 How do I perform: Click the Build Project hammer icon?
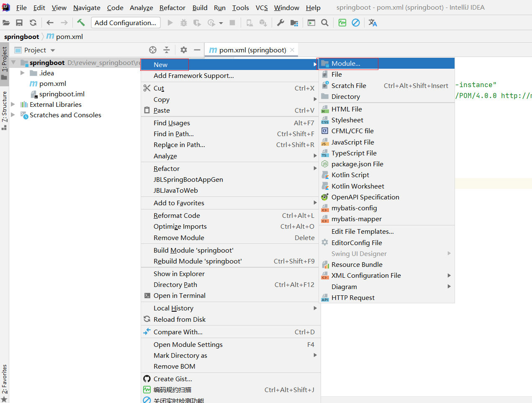coord(81,23)
